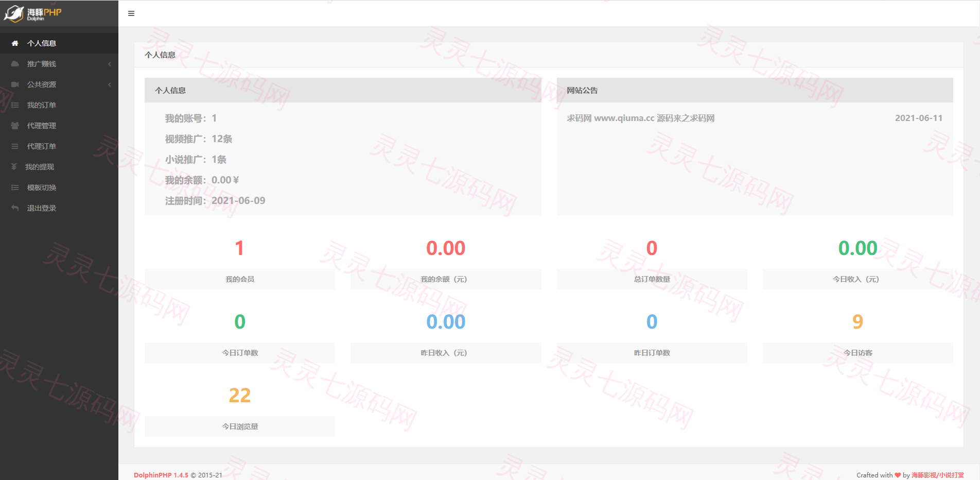
Task: Expand the 推广赚钱 submenu chevron
Action: (110, 64)
